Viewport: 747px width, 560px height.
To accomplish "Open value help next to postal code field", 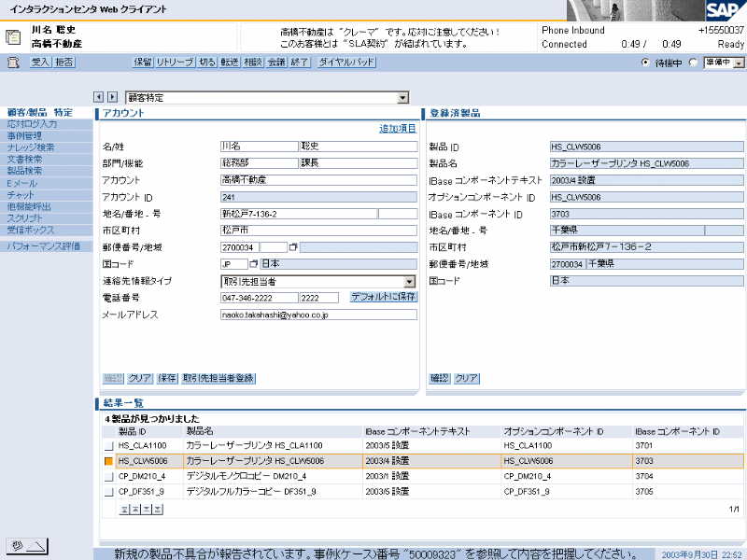I will click(293, 247).
